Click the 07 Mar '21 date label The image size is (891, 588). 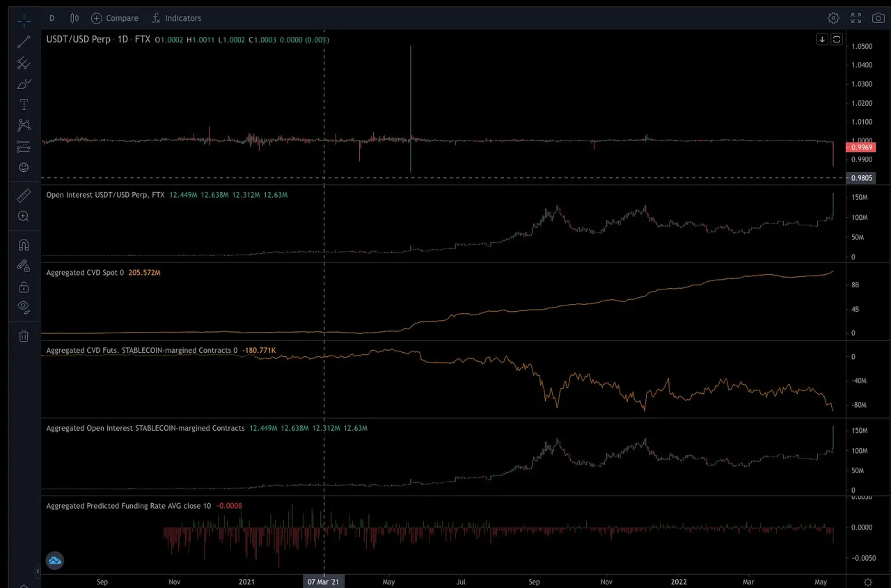(x=324, y=582)
